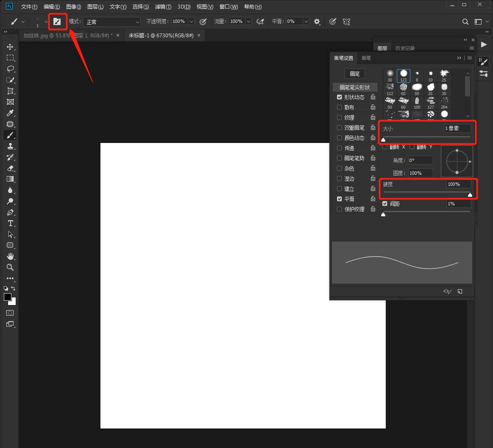Click the foreground color swatch

pyautogui.click(x=8, y=297)
